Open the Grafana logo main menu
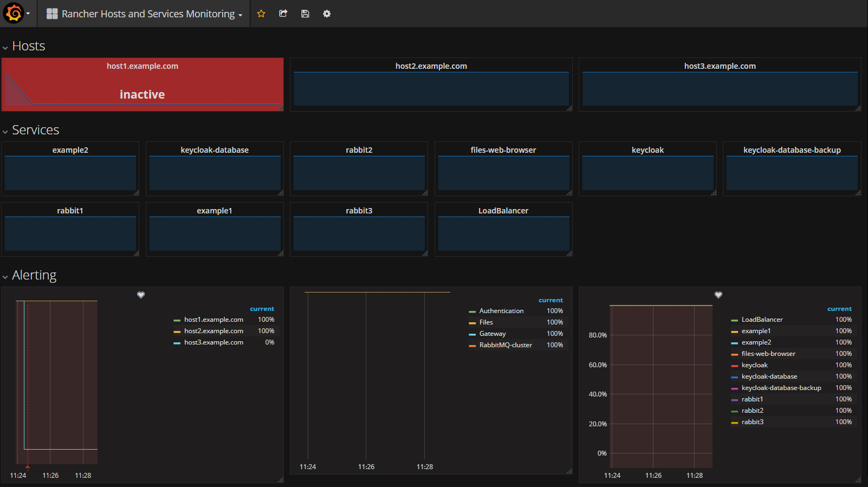Viewport: 868px width, 487px height. (15, 14)
